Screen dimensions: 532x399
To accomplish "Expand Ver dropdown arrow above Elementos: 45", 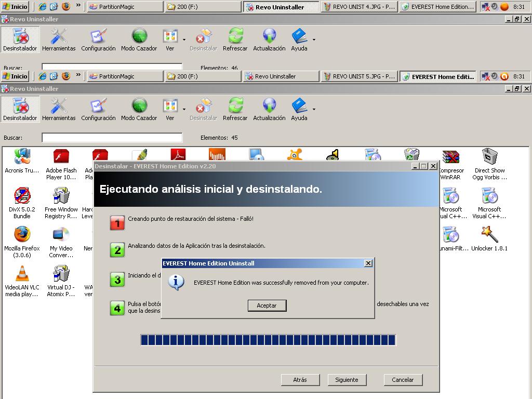I will point(184,109).
